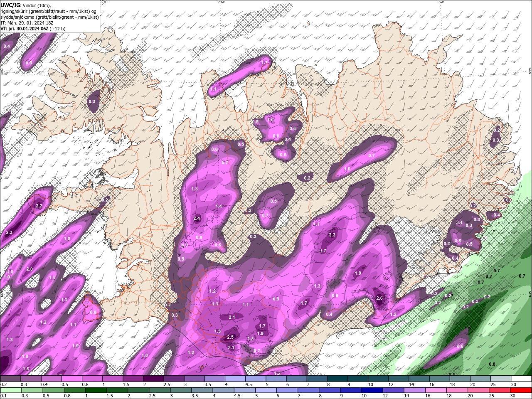Click the '20W' longitude label
532x399 pixels.
click(x=221, y=2)
